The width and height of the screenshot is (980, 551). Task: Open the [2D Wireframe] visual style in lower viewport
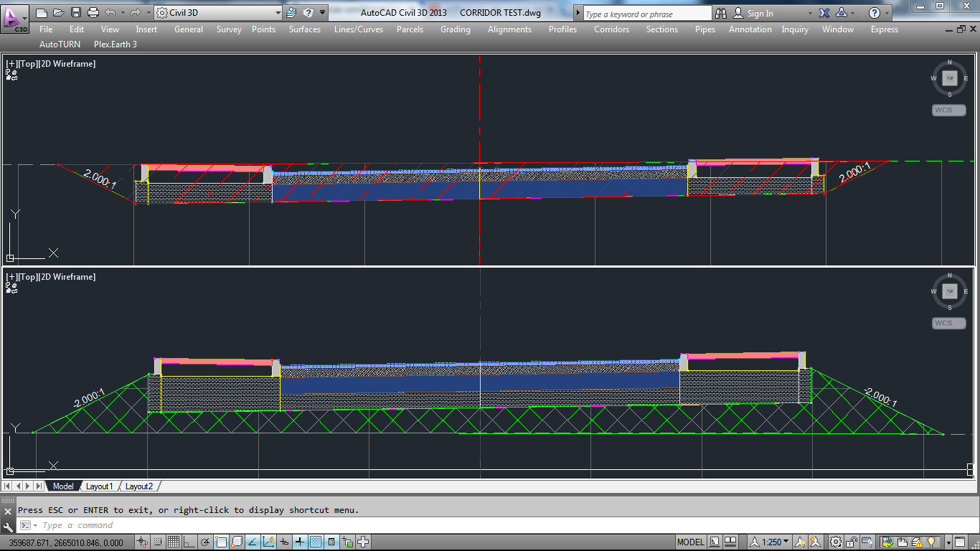[67, 277]
